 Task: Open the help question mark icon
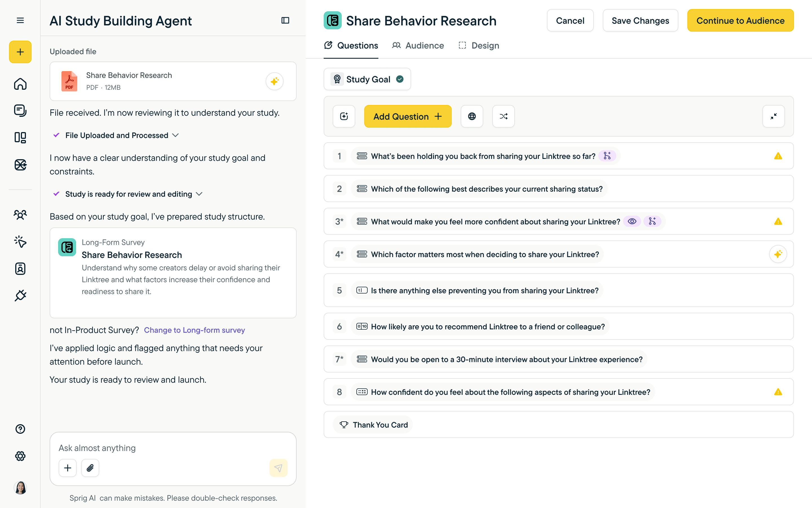[20, 429]
